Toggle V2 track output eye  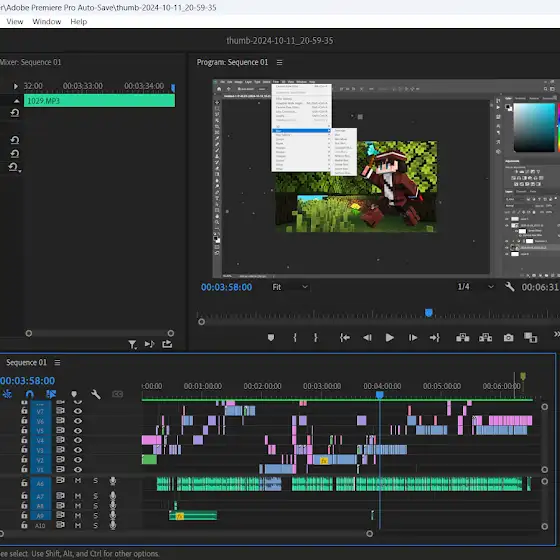[78, 460]
